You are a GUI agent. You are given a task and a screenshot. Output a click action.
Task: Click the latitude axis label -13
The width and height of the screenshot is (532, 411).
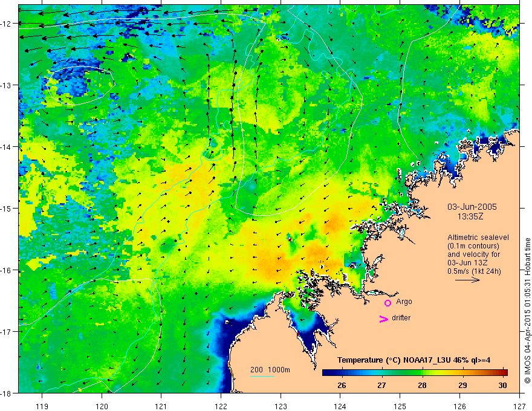(6, 85)
